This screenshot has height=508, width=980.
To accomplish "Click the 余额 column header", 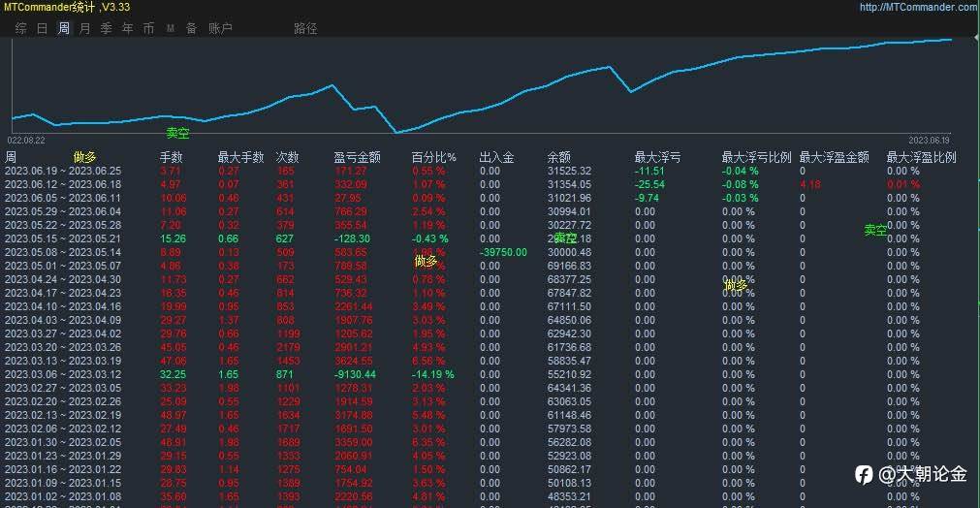I will coord(558,157).
